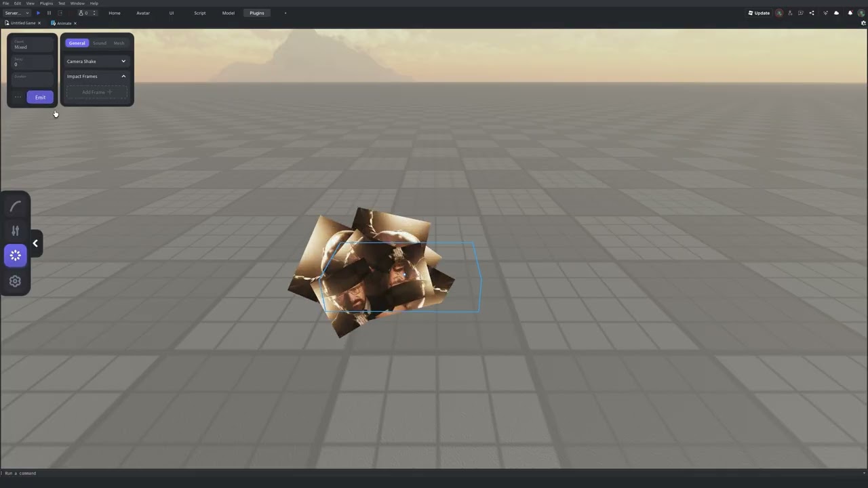Switch to the Home ribbon tab
The width and height of the screenshot is (868, 488).
pos(115,13)
